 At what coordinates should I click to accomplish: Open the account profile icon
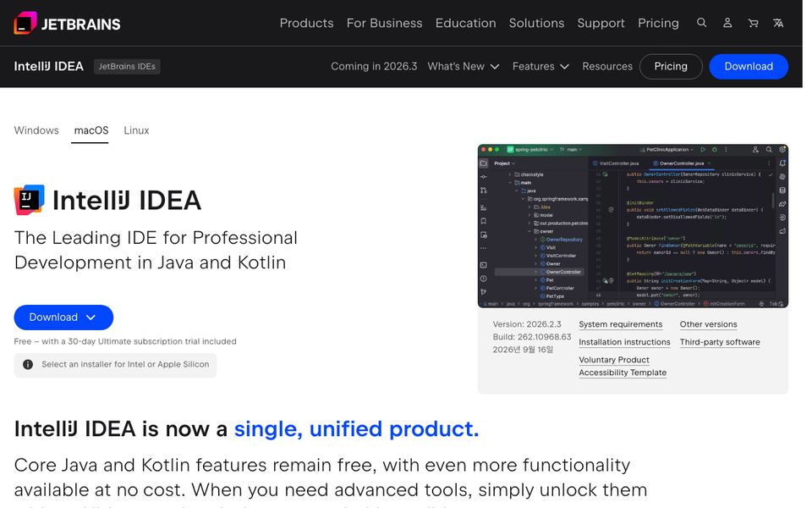[727, 23]
